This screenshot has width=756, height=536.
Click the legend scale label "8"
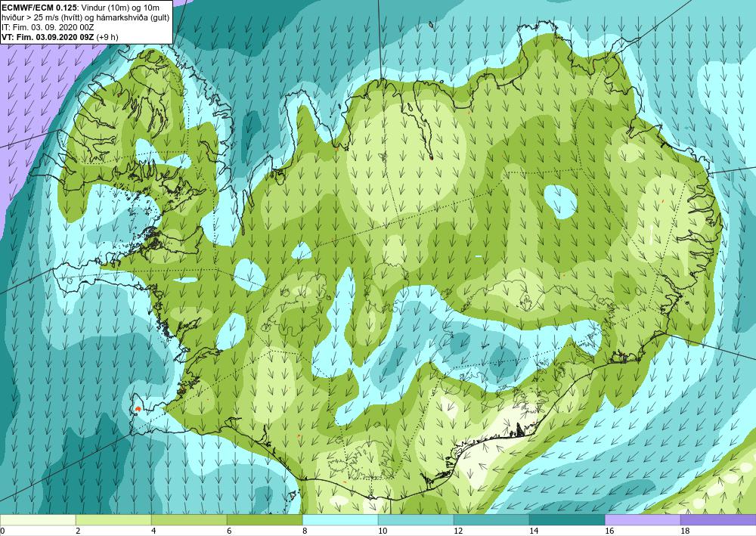[x=305, y=531]
